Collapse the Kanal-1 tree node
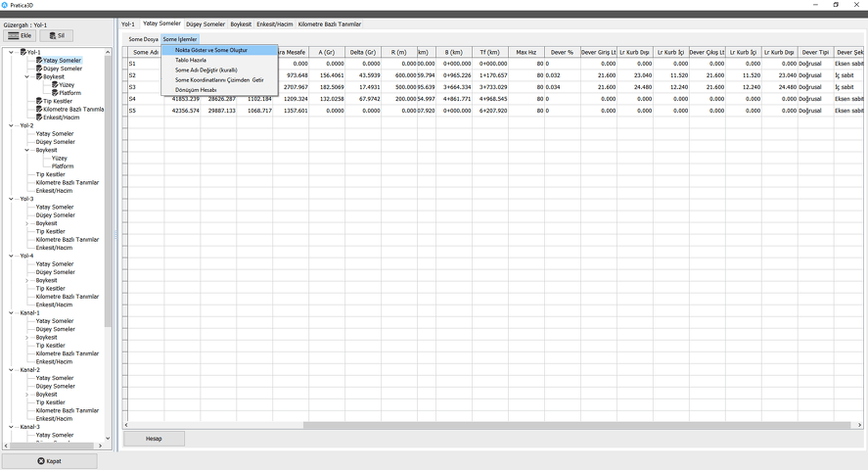 click(11, 313)
